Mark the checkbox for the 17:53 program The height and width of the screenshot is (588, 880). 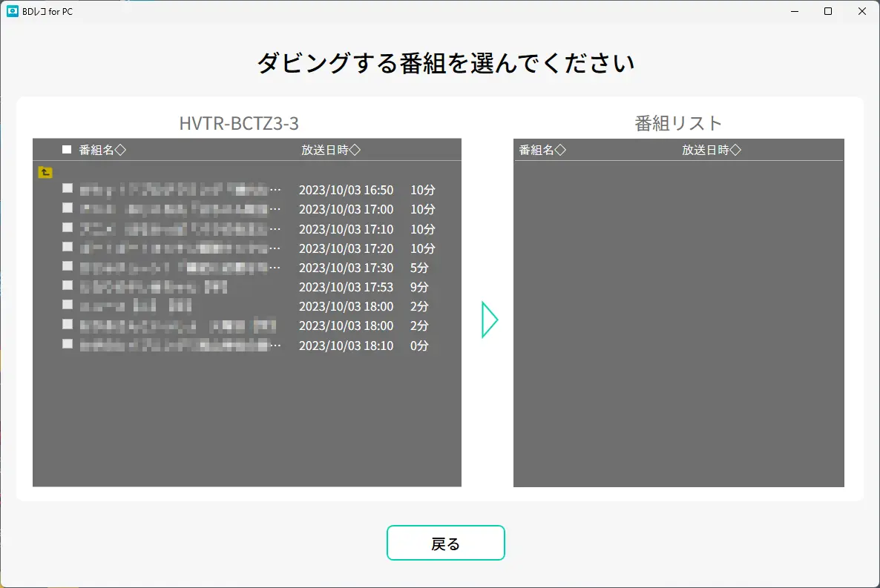[x=68, y=285]
